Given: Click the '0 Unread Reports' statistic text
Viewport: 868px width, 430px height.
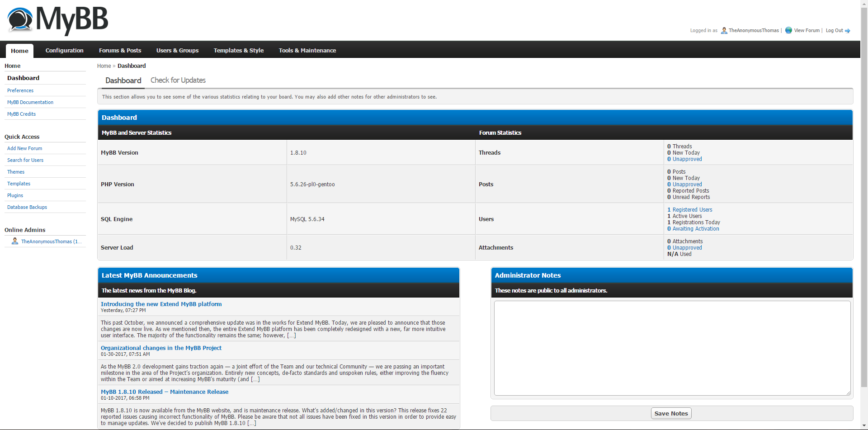Looking at the screenshot, I should (x=689, y=197).
